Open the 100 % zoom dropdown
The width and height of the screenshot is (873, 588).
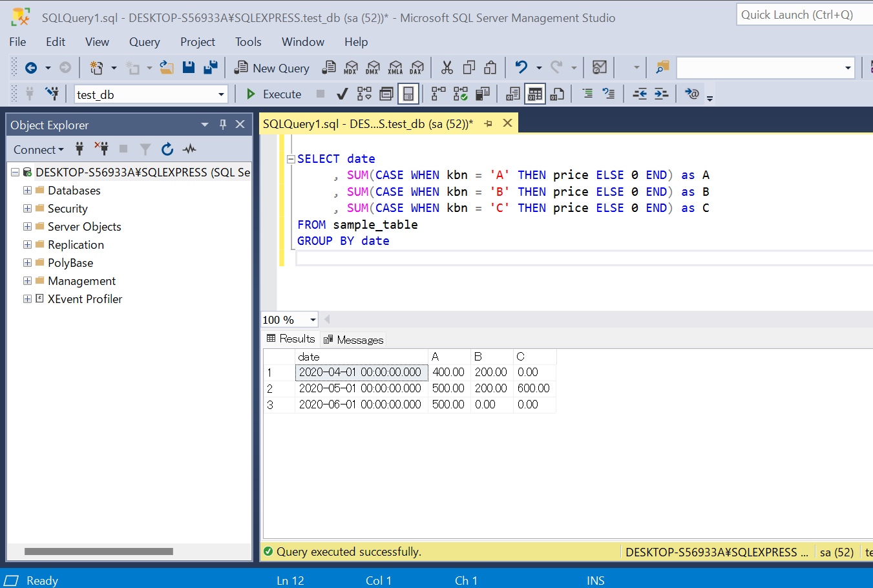point(313,320)
